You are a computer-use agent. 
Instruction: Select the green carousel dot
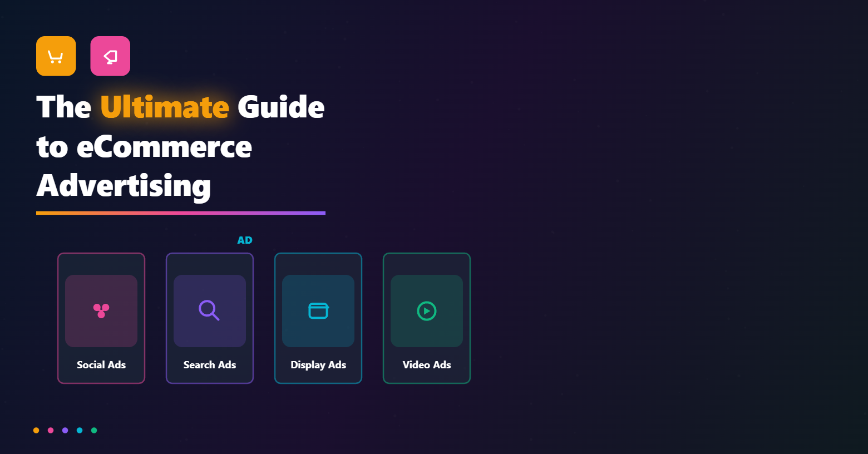pyautogui.click(x=93, y=430)
